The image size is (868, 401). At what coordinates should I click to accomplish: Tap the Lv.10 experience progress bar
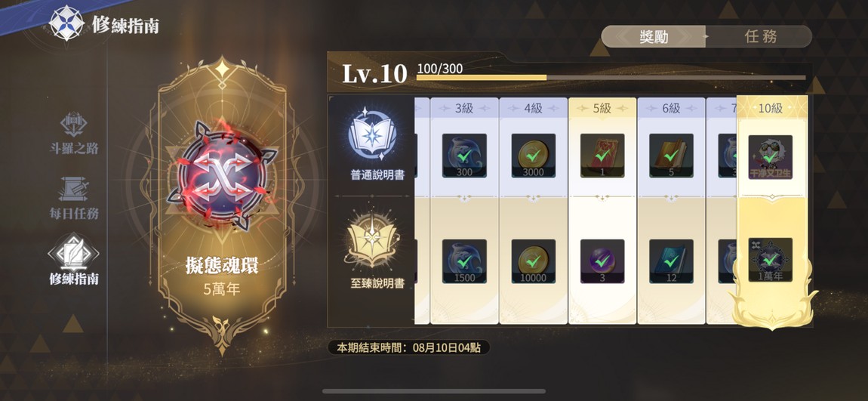(611, 78)
